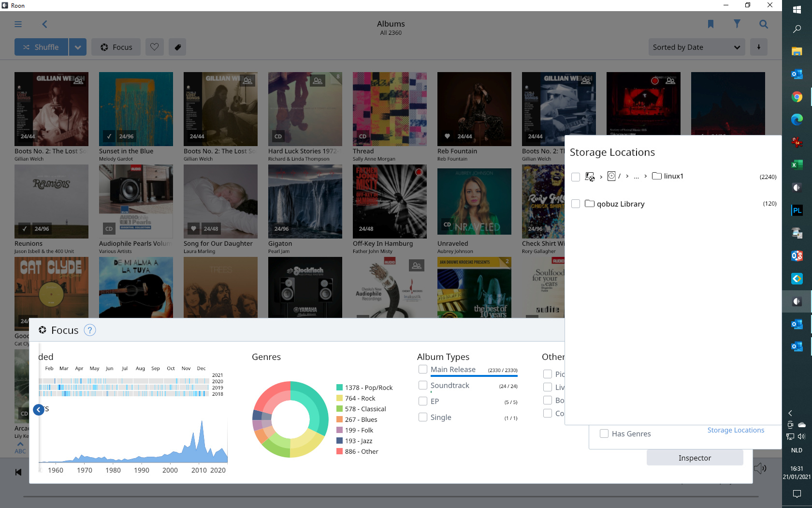This screenshot has height=508, width=812.
Task: Click 267 - Blues genre label
Action: [361, 419]
